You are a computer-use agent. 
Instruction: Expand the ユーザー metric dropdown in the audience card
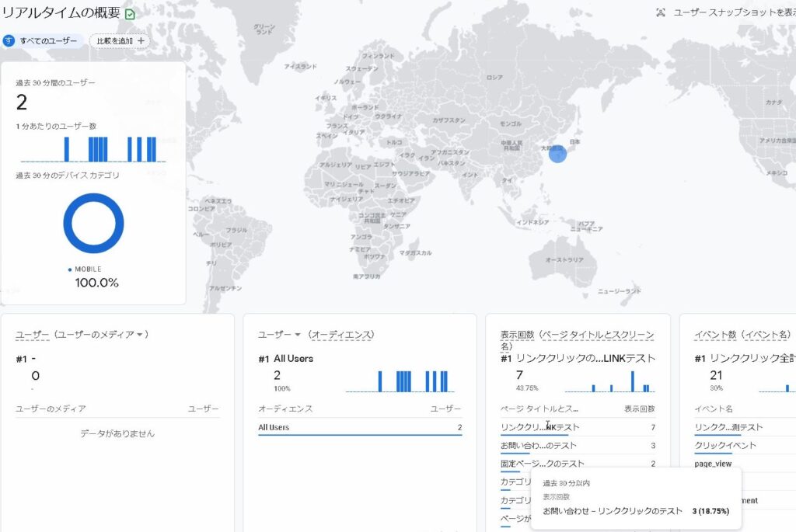297,335
